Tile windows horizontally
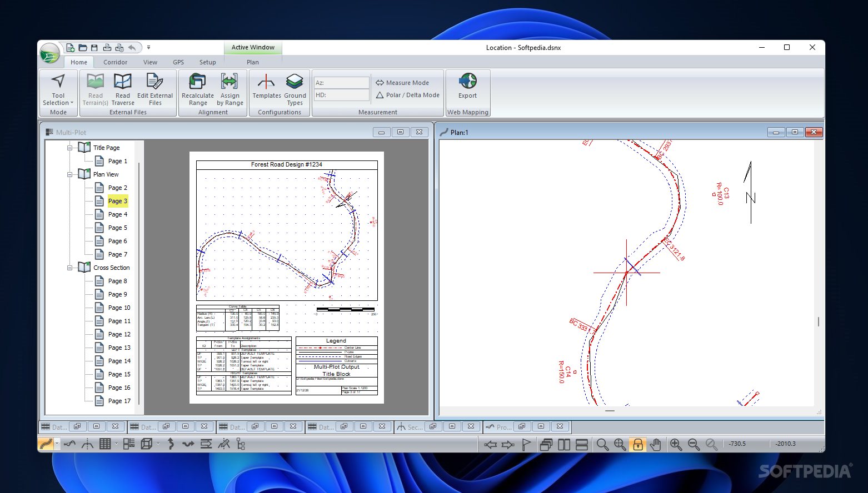The image size is (868, 493). 582,445
